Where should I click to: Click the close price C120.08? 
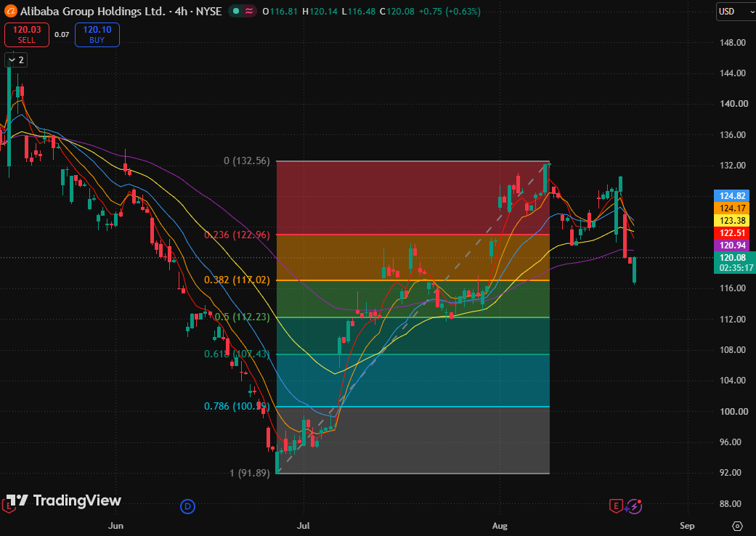tap(397, 11)
